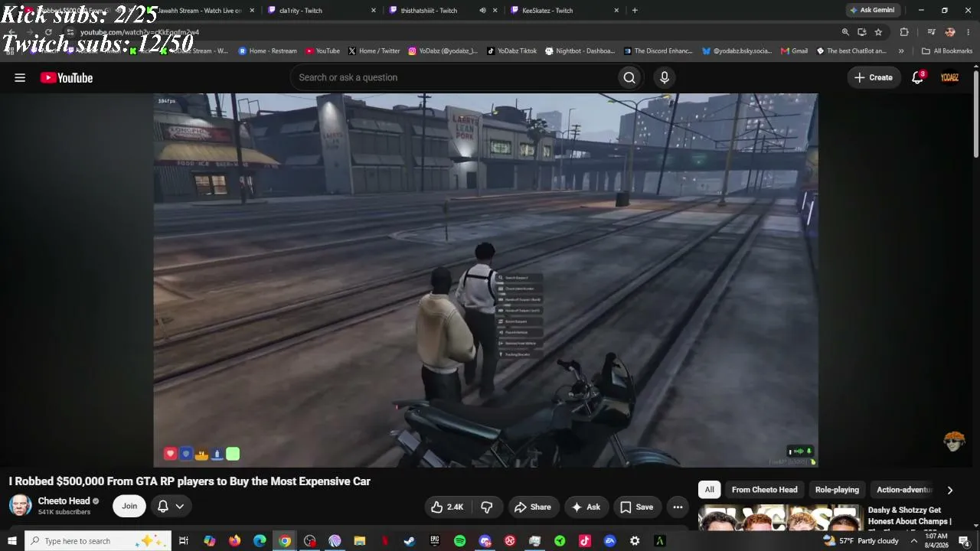Image resolution: width=980 pixels, height=551 pixels.
Task: Dislike the video
Action: tap(487, 507)
